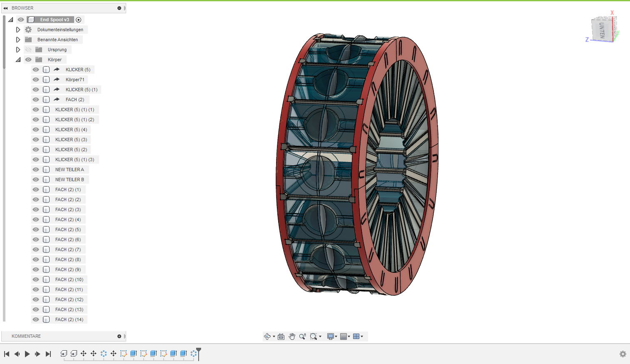Viewport: 630px width, 364px height.
Task: Show the hidden Ursprung folder
Action: pyautogui.click(x=28, y=50)
